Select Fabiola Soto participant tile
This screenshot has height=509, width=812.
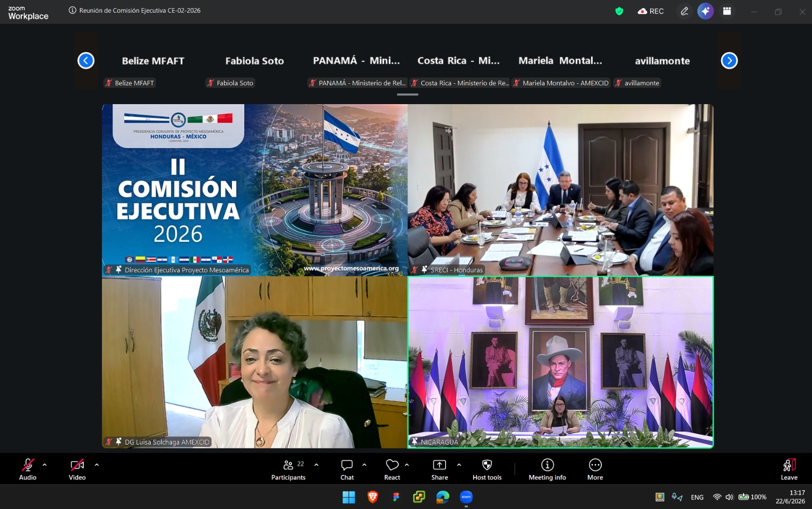(255, 60)
